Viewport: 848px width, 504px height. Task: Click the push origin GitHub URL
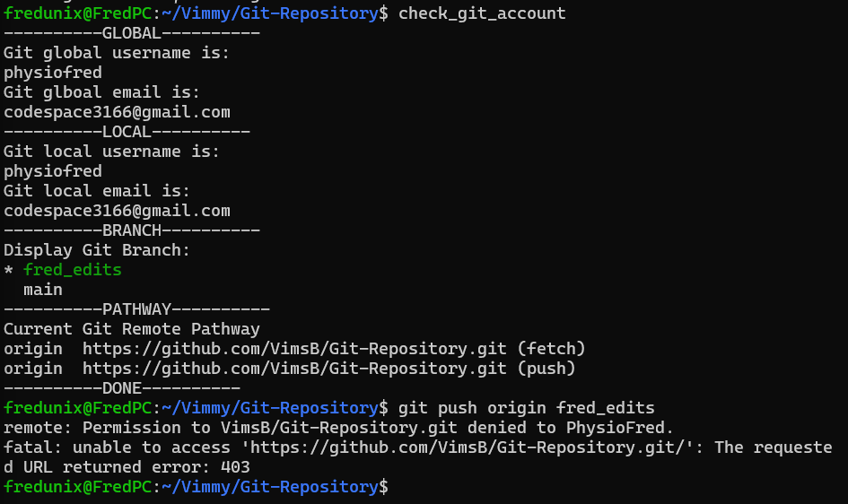(x=294, y=369)
